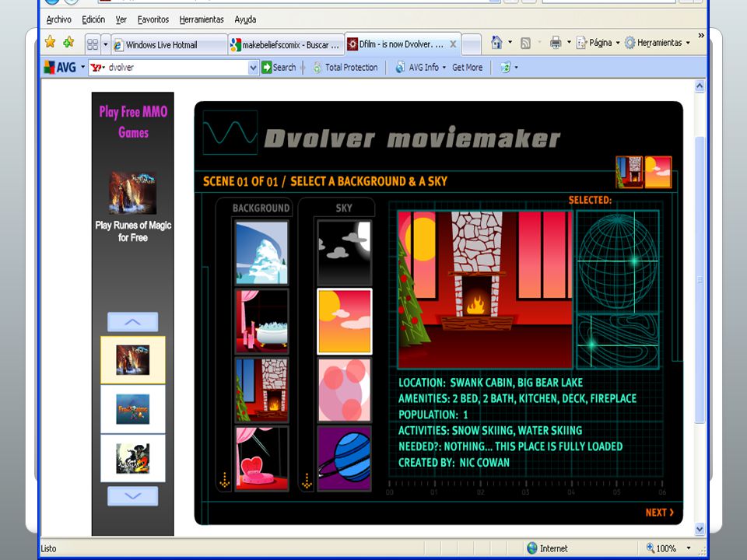Open the AVG Info dropdown
This screenshot has width=747, height=560.
click(420, 68)
